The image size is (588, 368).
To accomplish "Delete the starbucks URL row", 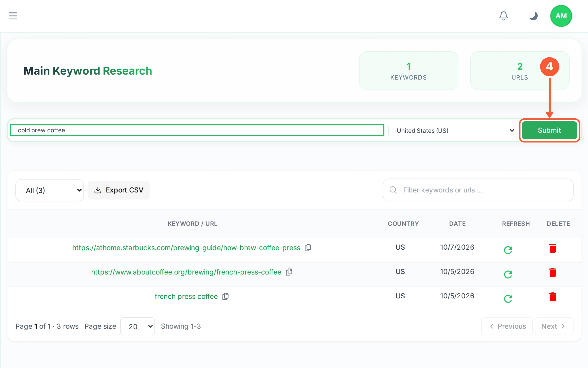I will [553, 248].
